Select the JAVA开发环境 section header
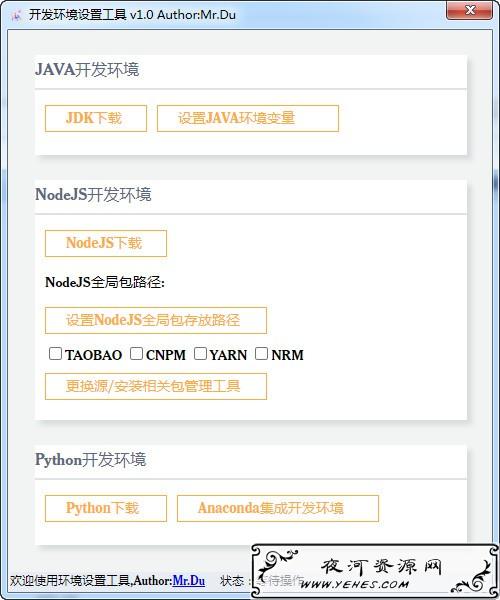Image resolution: width=500 pixels, height=600 pixels. [87, 70]
